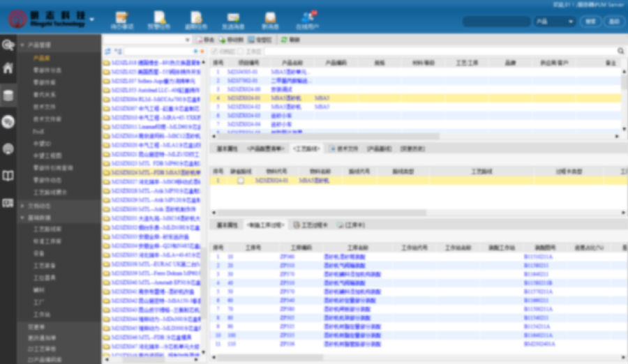Open the open-book sidebar icon
The width and height of the screenshot is (628, 364).
[8, 176]
